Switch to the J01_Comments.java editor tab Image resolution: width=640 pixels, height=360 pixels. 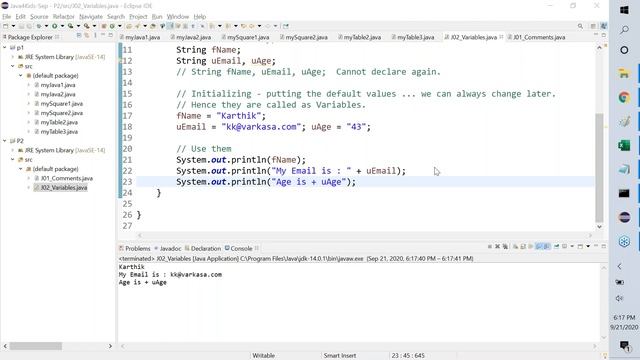click(538, 37)
